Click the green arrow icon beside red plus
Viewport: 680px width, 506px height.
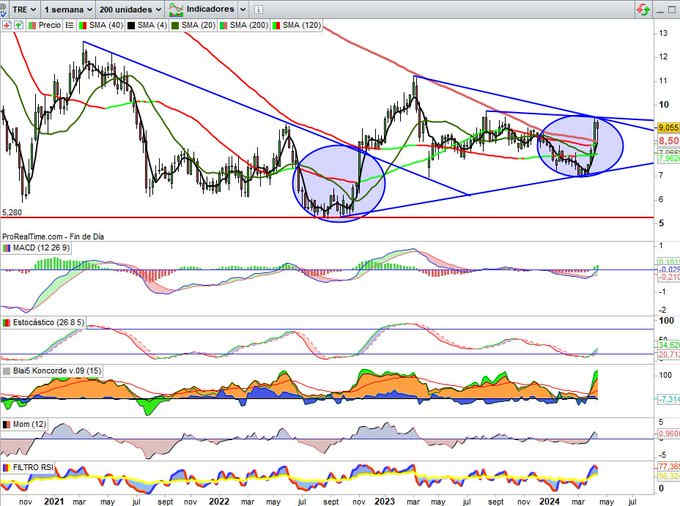pyautogui.click(x=18, y=26)
